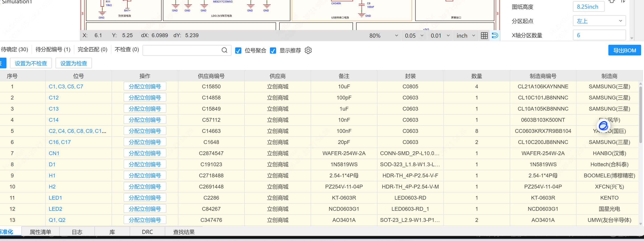Image resolution: width=644 pixels, height=241 pixels.
Task: Click cell 1N5819WS in 备注 column
Action: coord(344,164)
